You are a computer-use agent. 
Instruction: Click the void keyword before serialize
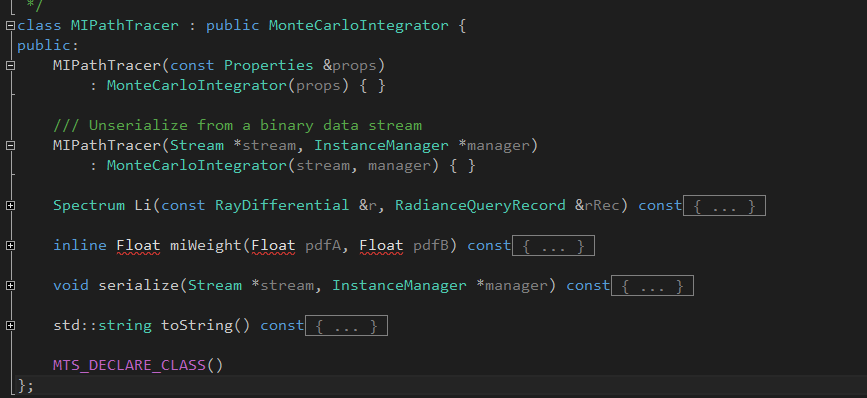coord(71,286)
